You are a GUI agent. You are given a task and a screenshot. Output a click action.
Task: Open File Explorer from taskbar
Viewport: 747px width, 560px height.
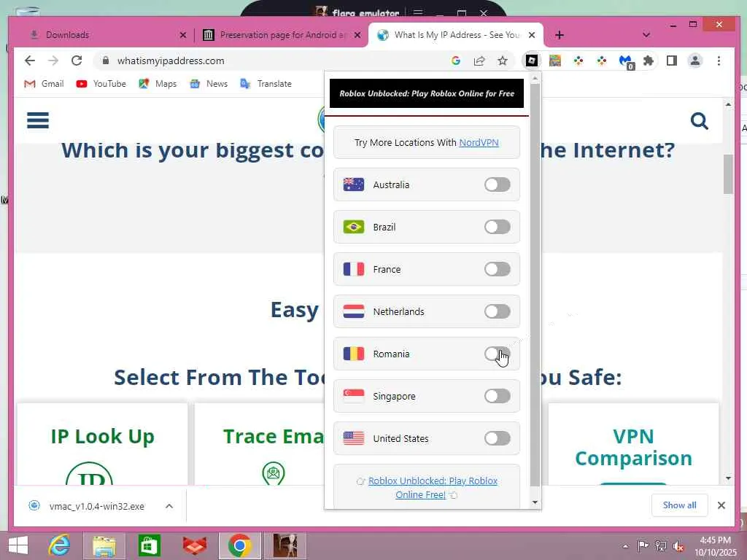coord(104,545)
